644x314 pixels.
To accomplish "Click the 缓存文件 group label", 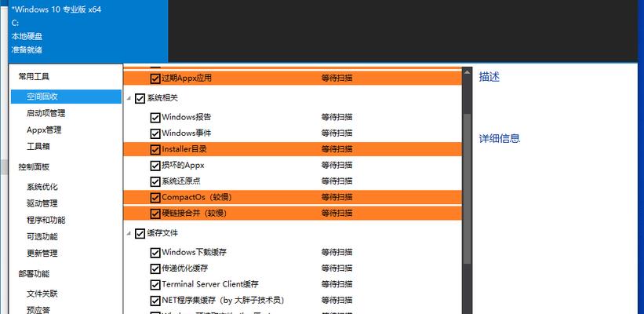I will (162, 233).
